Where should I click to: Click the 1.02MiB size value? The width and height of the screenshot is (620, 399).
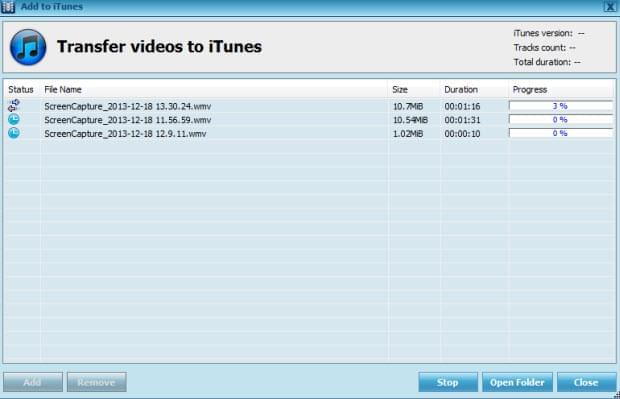[x=408, y=134]
